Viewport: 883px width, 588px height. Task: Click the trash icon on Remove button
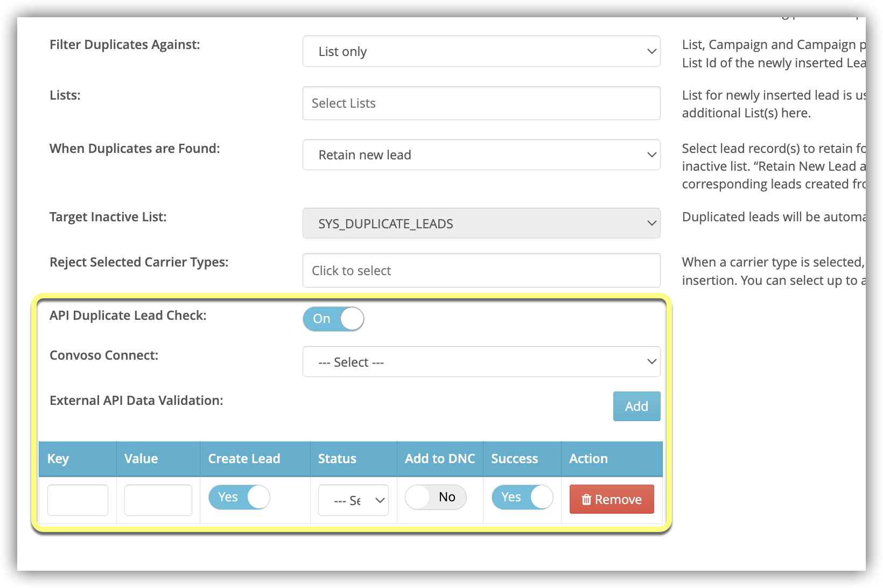pos(586,500)
